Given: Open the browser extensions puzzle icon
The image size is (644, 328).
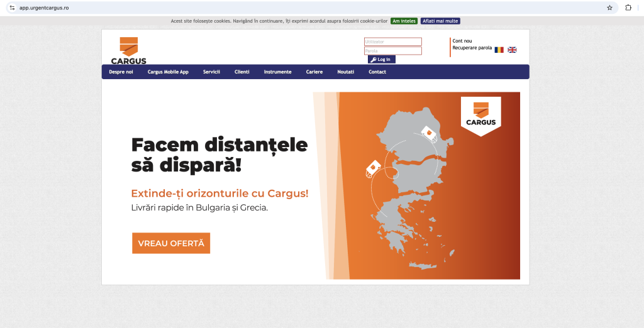Looking at the screenshot, I should coord(628,8).
